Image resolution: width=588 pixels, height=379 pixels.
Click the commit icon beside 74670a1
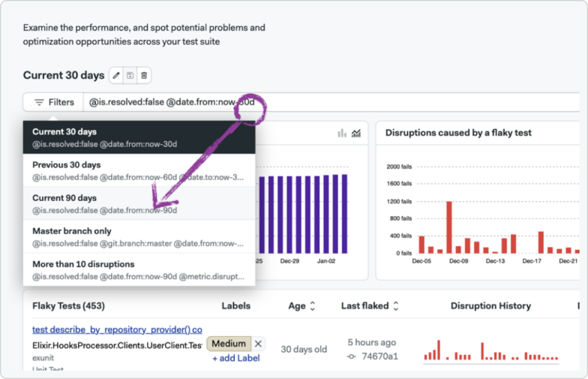click(351, 356)
